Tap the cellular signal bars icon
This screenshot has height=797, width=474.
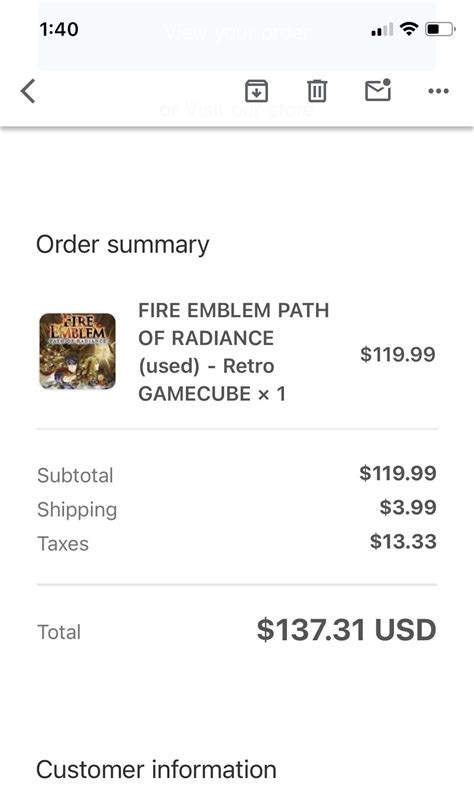(x=382, y=29)
